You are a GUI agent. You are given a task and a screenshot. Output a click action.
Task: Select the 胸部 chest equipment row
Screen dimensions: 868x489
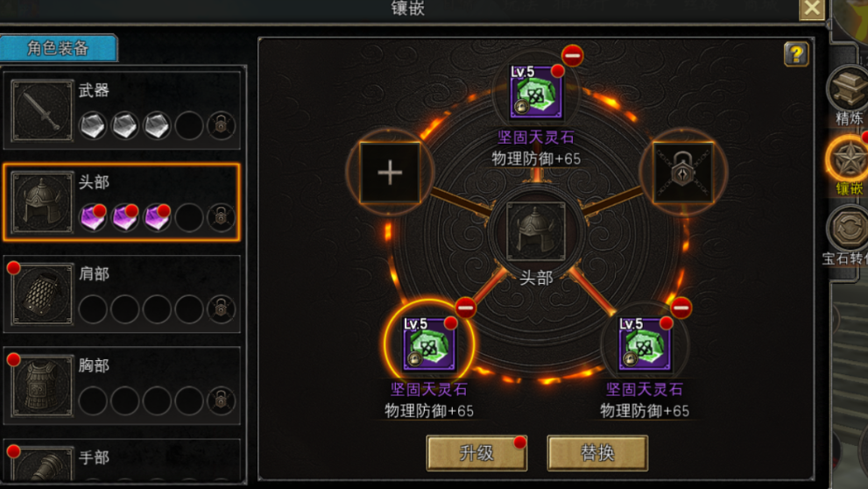pyautogui.click(x=122, y=386)
